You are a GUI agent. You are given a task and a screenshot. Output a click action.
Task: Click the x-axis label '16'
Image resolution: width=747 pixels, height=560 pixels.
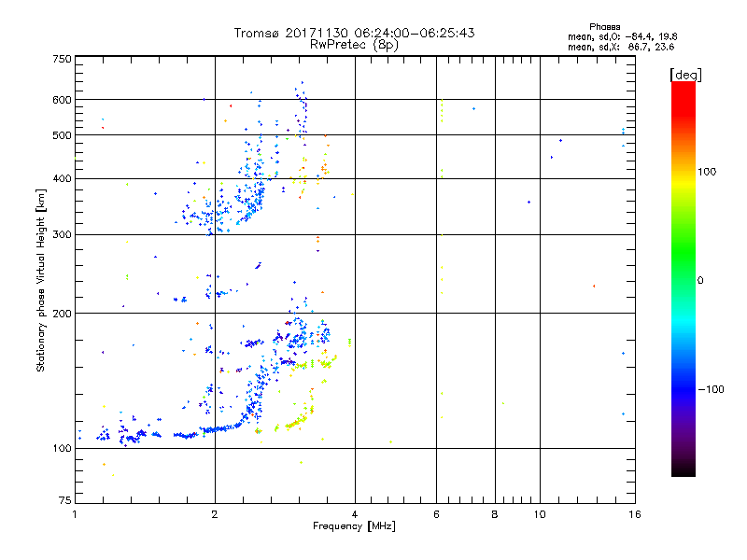(635, 514)
